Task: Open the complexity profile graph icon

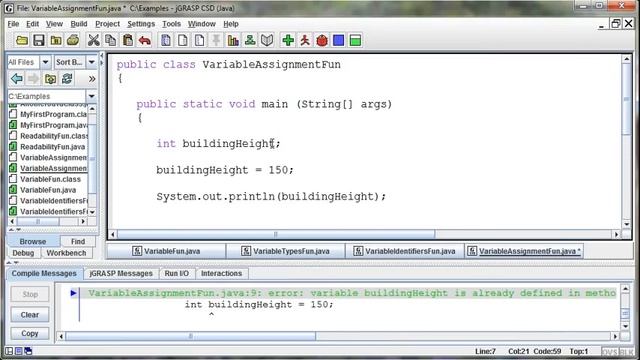Action: coord(233,40)
